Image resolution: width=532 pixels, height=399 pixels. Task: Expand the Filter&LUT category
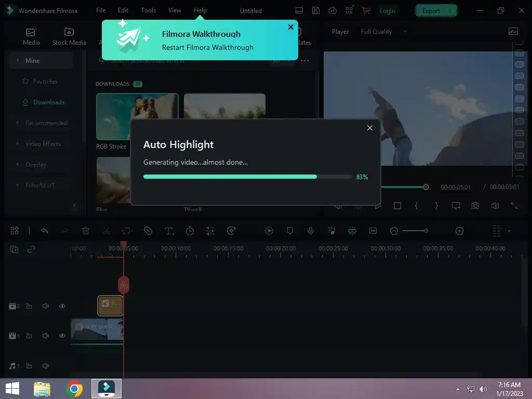[18, 185]
